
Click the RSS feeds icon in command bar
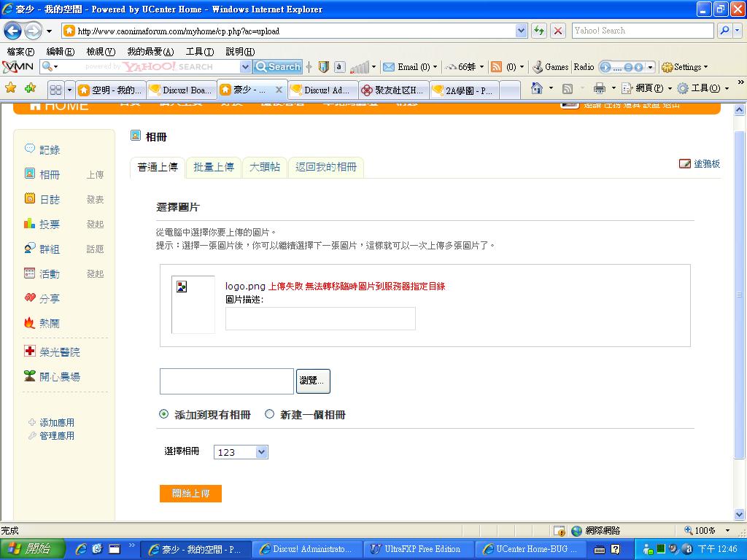click(x=568, y=88)
